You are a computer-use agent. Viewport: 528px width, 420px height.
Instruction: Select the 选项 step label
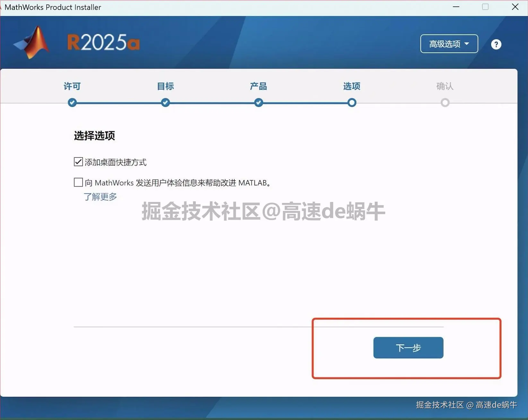point(351,86)
